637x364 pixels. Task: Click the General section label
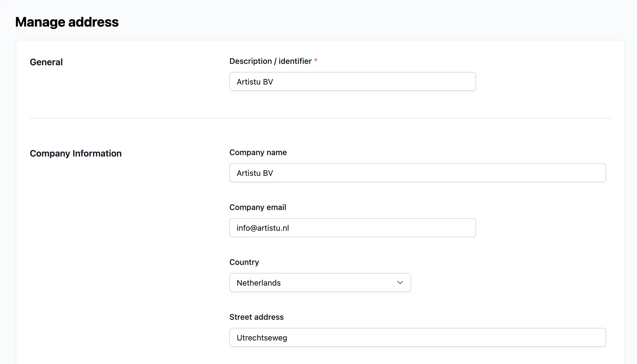click(x=46, y=62)
